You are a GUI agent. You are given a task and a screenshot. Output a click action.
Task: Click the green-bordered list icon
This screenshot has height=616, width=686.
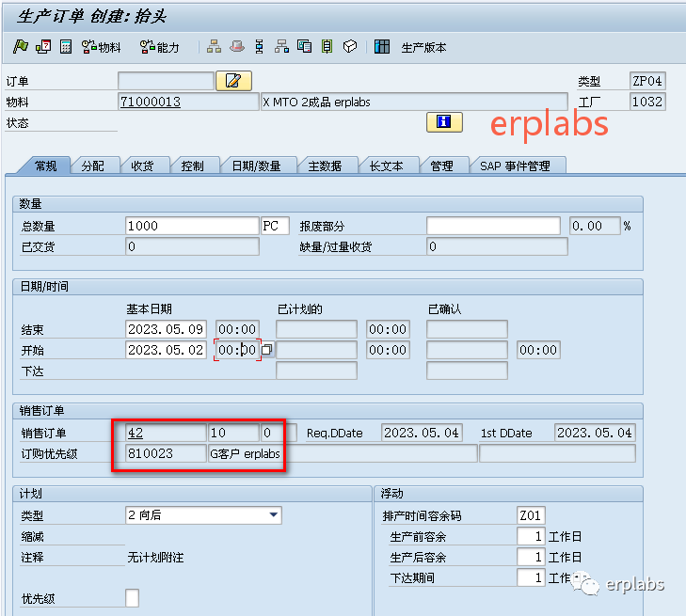pos(327,46)
